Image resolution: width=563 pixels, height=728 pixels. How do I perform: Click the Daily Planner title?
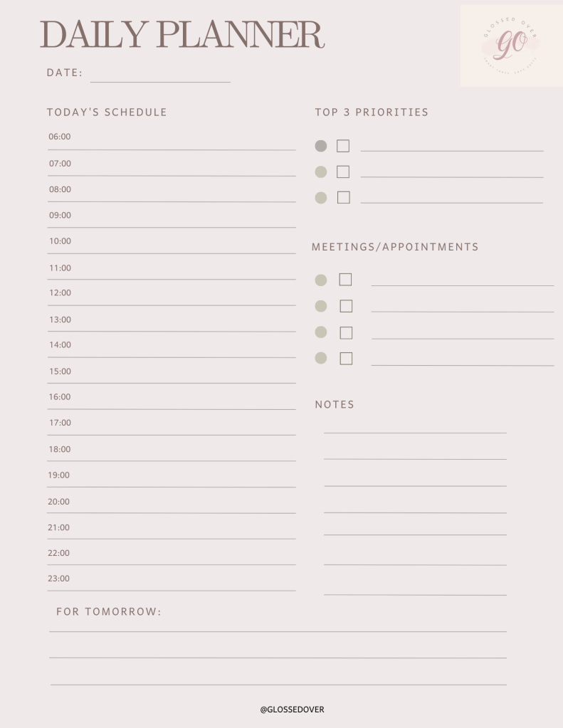pos(182,36)
